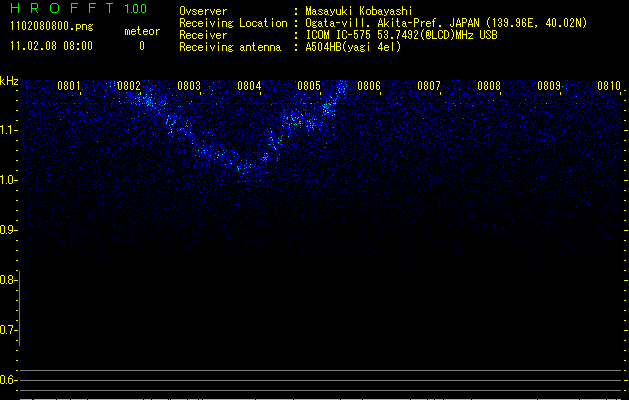
Task: Click the Ovserver field label
Action: coord(203,11)
